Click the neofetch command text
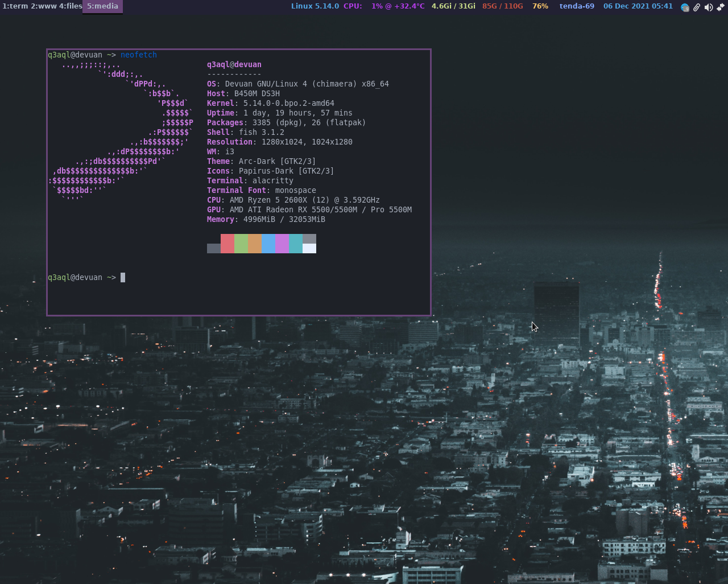The image size is (728, 584). pyautogui.click(x=139, y=55)
